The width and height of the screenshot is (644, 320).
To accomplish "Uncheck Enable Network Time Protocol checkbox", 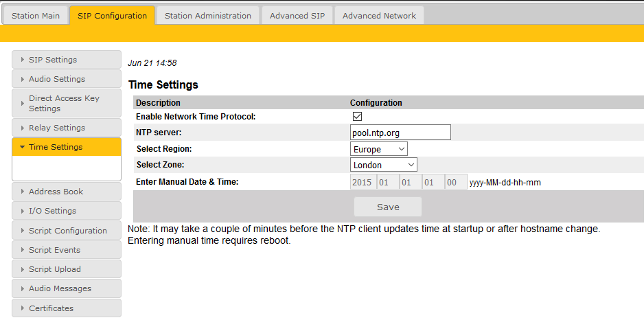I will pyautogui.click(x=357, y=117).
